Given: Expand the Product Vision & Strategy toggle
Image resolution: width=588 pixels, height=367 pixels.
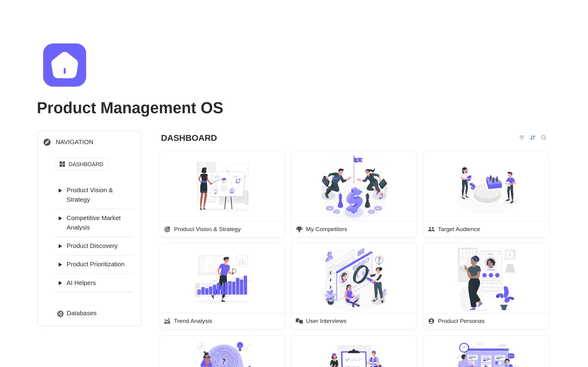Looking at the screenshot, I should coord(60,190).
